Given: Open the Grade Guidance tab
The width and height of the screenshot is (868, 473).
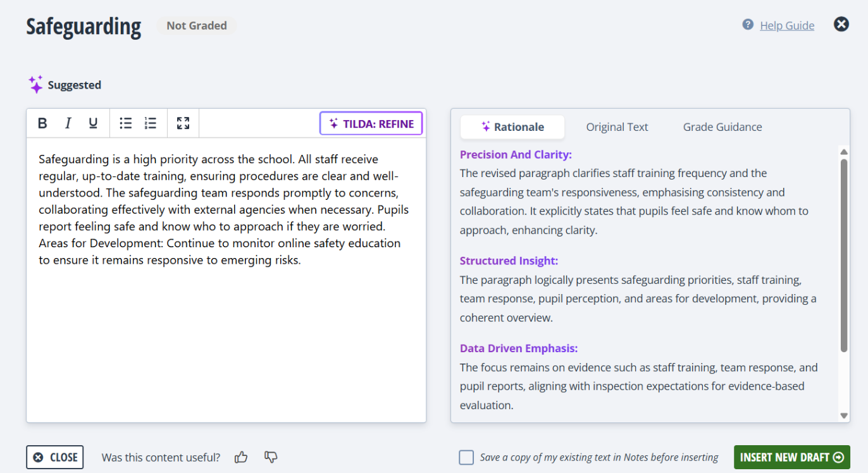Looking at the screenshot, I should [x=722, y=127].
